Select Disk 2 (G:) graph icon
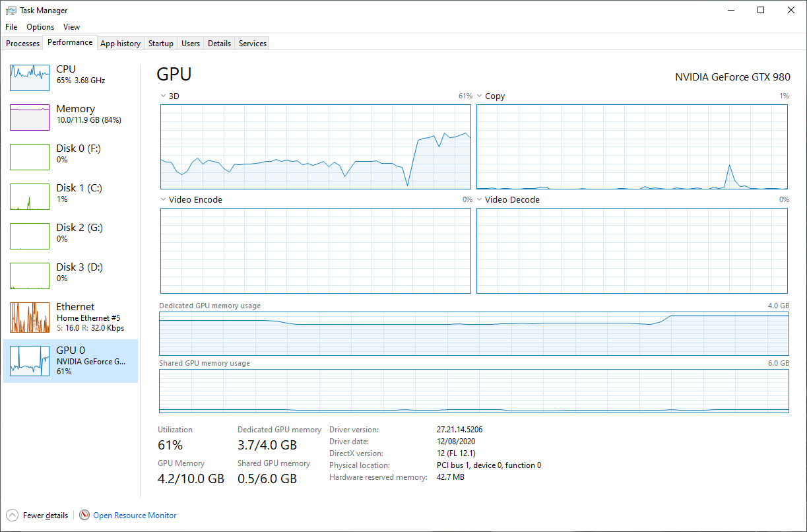807x532 pixels. pyautogui.click(x=30, y=236)
